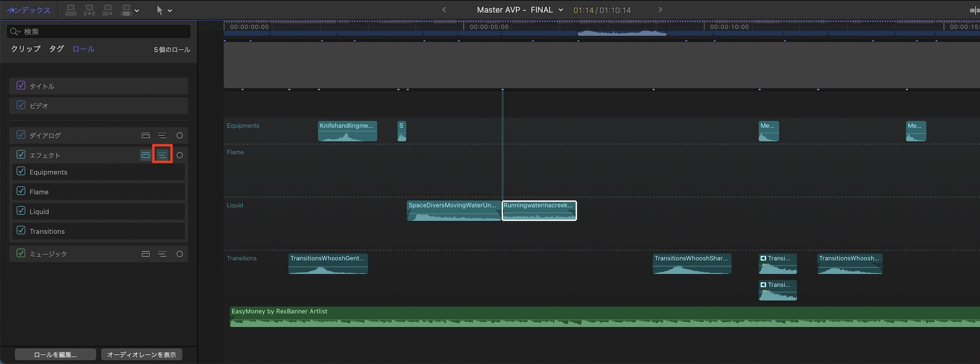Click the overwrite clip edit icon

click(126, 10)
